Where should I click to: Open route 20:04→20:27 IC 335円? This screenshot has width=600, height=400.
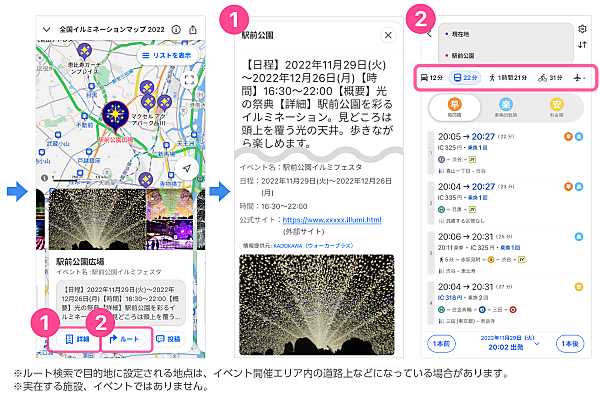pyautogui.click(x=506, y=203)
